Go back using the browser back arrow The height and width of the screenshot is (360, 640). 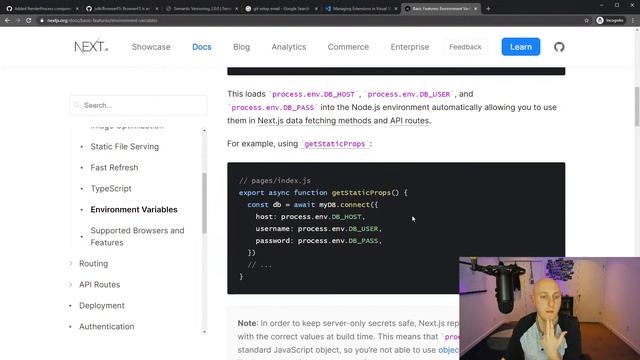coord(8,20)
